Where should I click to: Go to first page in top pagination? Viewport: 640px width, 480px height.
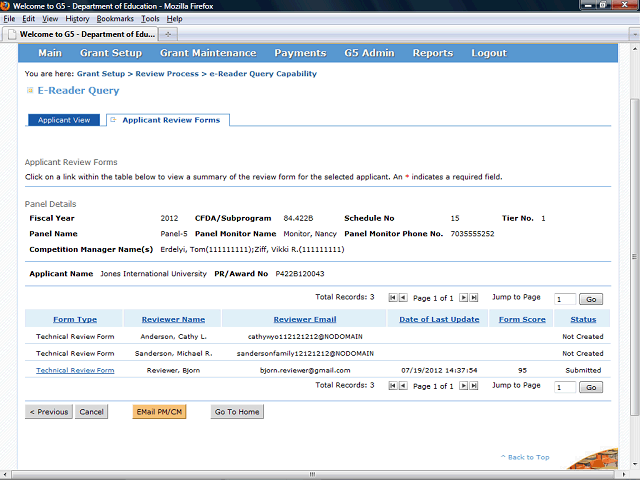393,298
